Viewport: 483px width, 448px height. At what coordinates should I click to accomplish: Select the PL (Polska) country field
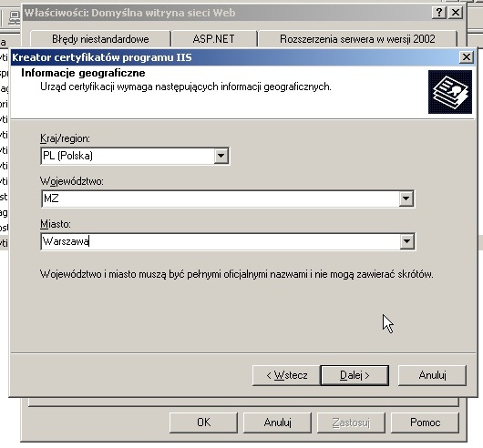click(x=128, y=156)
